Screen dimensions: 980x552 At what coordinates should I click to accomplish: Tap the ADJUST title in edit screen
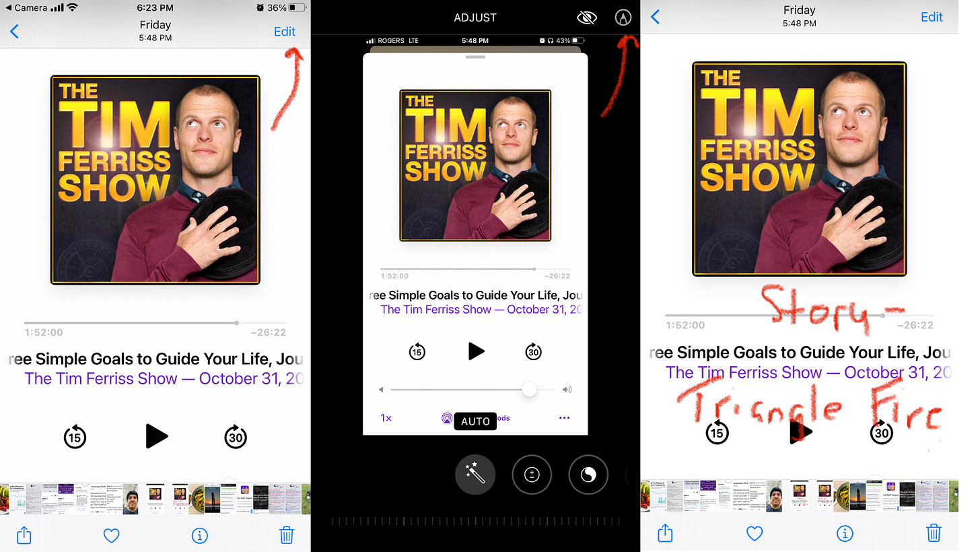point(475,18)
